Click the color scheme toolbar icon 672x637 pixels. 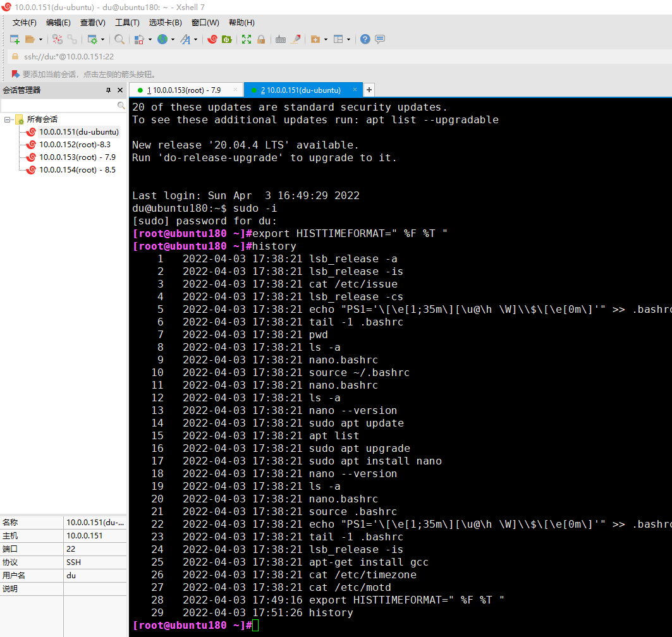click(139, 39)
